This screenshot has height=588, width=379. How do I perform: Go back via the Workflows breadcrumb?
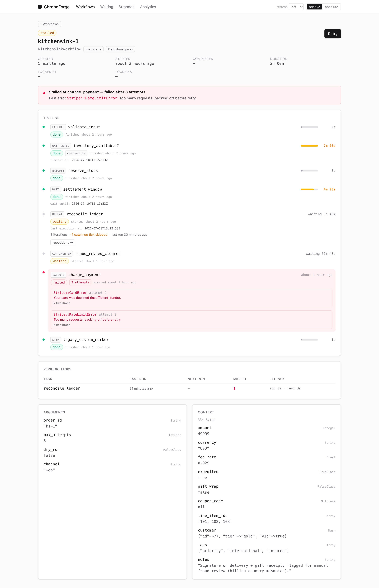(49, 24)
